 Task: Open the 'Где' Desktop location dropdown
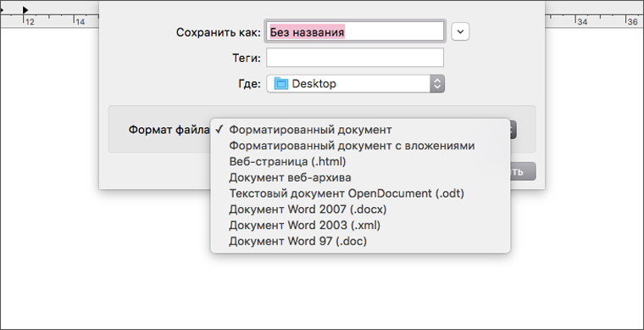click(x=355, y=84)
